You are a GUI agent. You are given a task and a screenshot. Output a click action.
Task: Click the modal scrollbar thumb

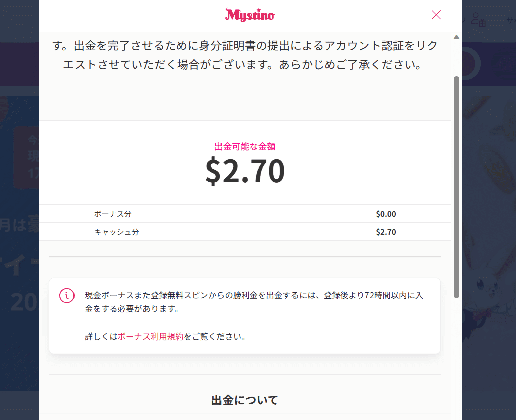click(x=456, y=188)
